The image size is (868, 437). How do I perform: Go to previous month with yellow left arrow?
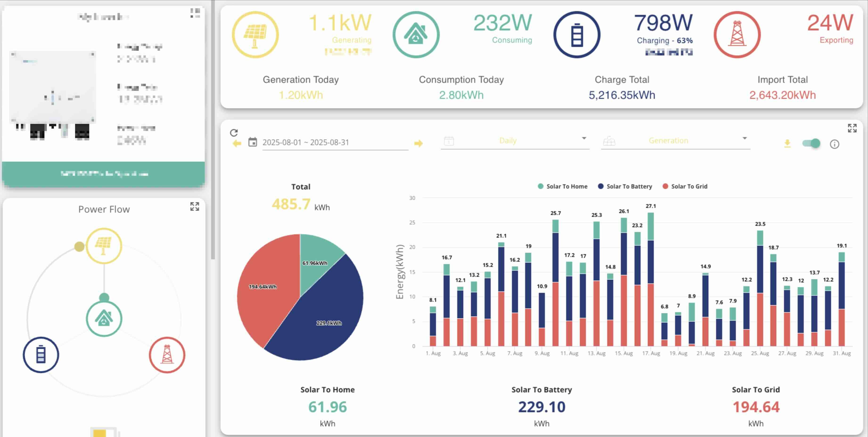237,144
